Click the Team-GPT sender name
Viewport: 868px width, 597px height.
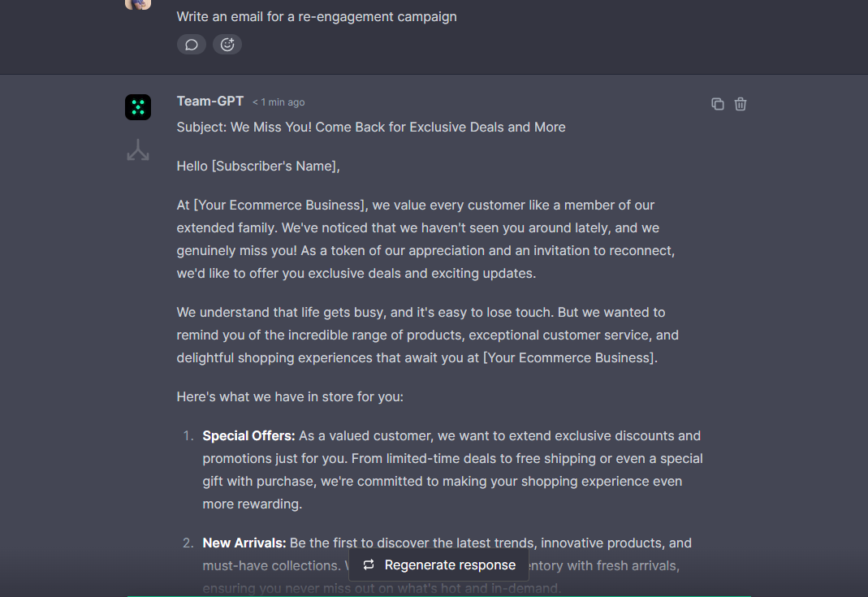[x=210, y=102]
